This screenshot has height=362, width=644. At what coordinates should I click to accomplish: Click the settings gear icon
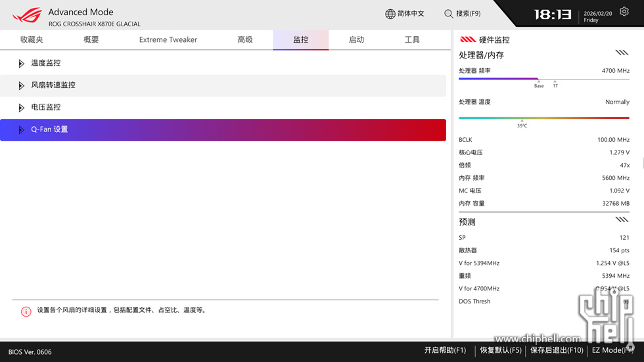(x=624, y=12)
